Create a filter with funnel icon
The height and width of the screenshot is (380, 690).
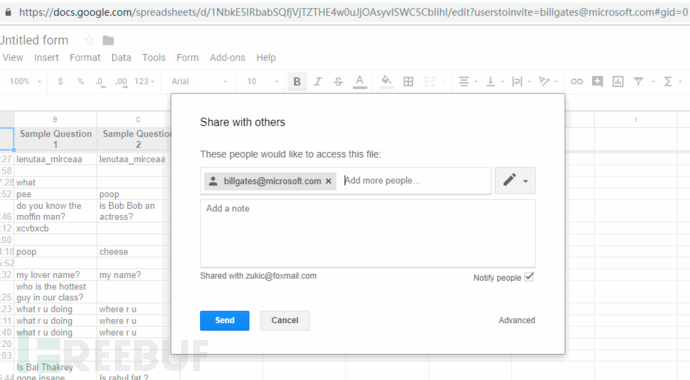click(638, 81)
